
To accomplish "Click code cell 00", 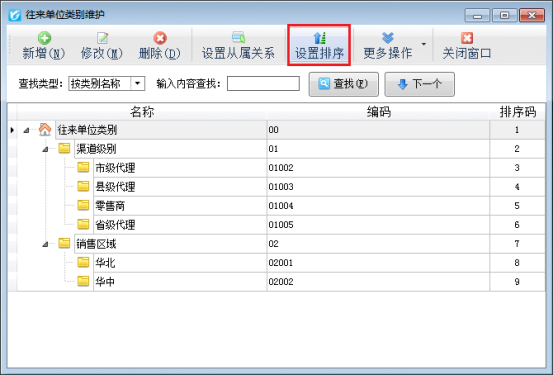I will coord(378,130).
